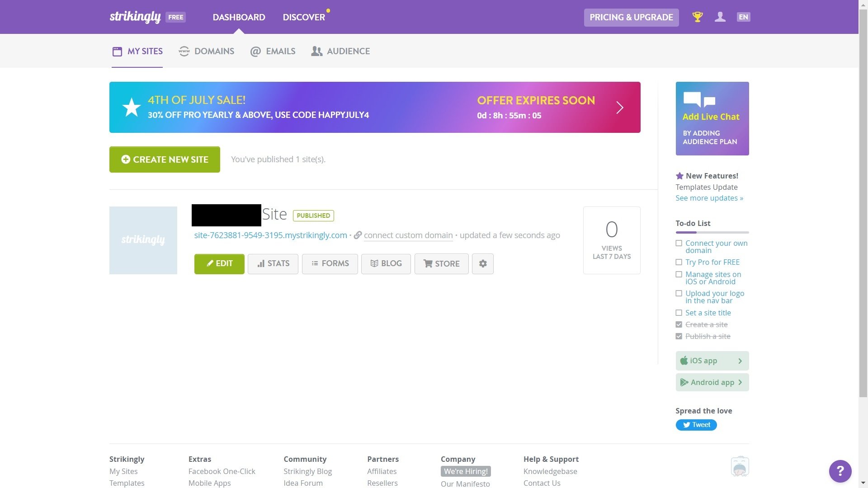
Task: Click the Set a site title link
Action: [x=708, y=313]
